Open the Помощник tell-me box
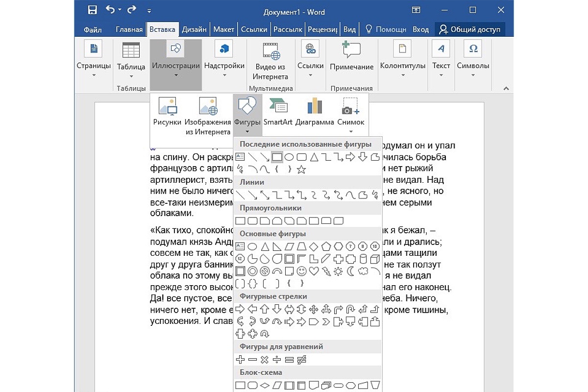Viewport: 588px width, 392px height. (x=386, y=29)
